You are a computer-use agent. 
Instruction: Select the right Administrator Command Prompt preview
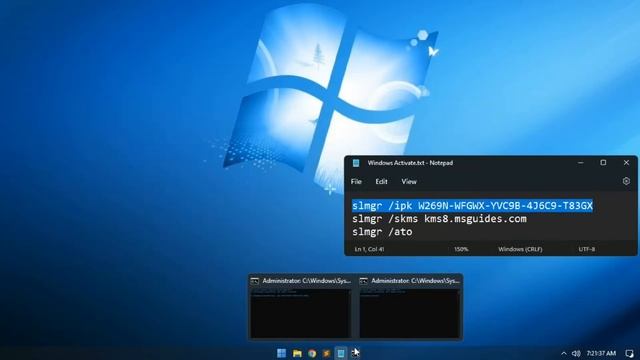tap(410, 307)
